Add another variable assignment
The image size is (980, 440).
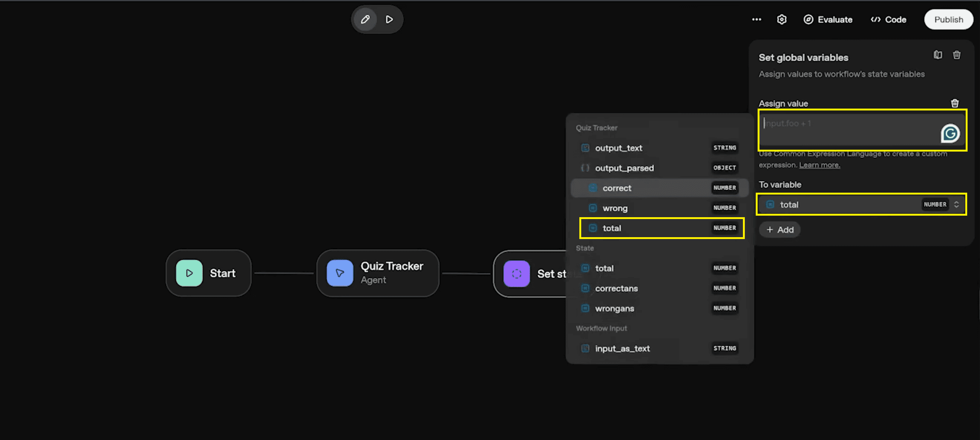(779, 230)
